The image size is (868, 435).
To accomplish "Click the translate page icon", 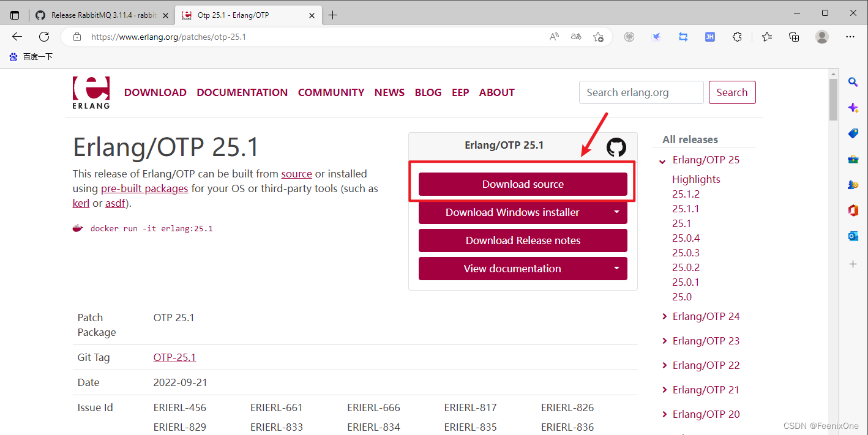I will [x=576, y=37].
